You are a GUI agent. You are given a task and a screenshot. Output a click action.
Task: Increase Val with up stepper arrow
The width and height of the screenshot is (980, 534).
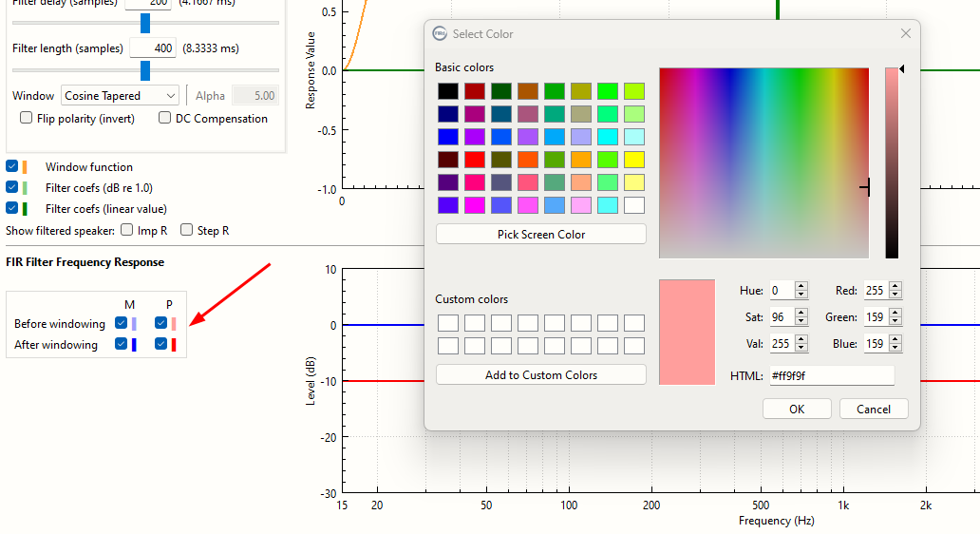click(801, 339)
